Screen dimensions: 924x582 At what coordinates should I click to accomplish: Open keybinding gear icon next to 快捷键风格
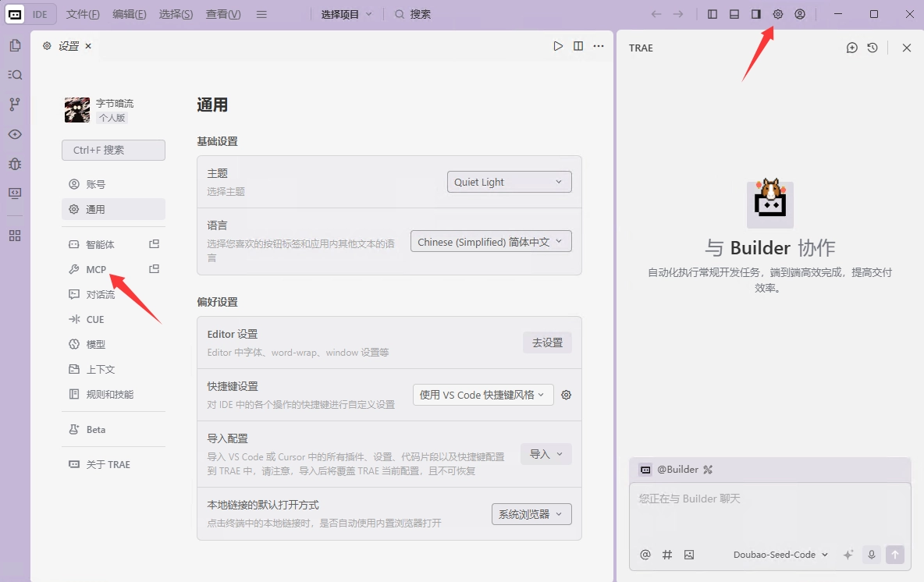coord(567,395)
